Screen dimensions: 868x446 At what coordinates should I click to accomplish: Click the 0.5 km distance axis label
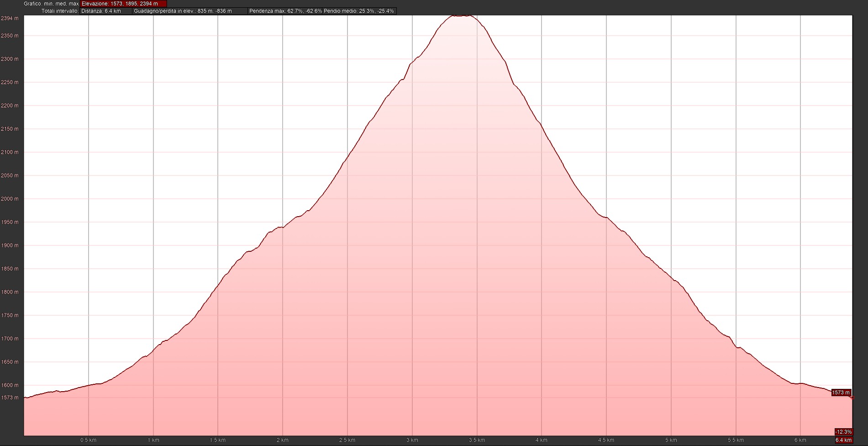pyautogui.click(x=88, y=440)
